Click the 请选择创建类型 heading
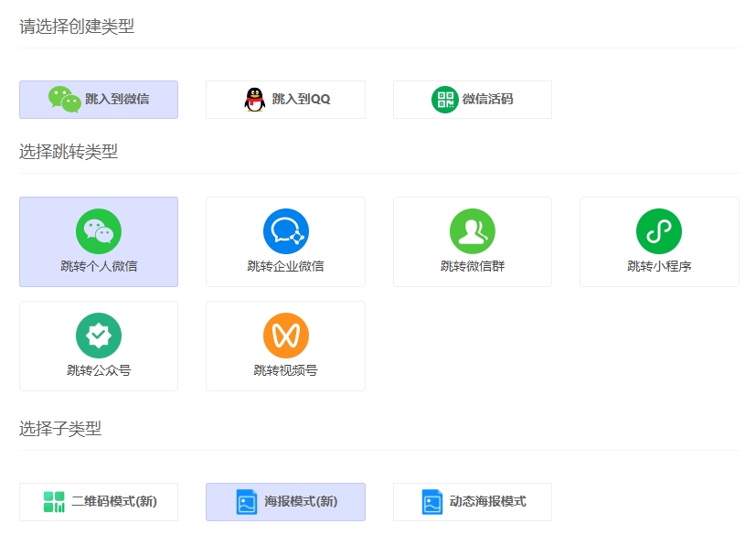This screenshot has height=534, width=756. tap(77, 26)
